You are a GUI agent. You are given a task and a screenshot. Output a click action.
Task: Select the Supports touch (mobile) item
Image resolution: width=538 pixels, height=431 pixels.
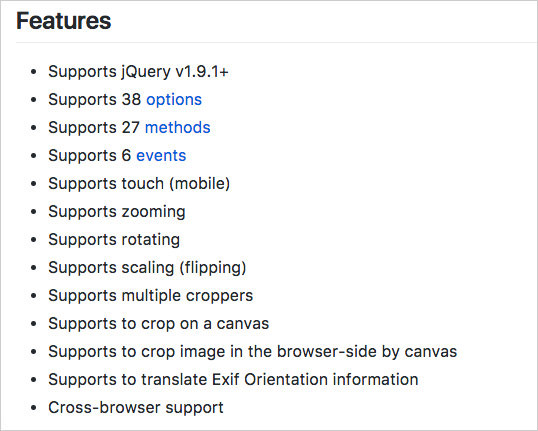pyautogui.click(x=139, y=184)
